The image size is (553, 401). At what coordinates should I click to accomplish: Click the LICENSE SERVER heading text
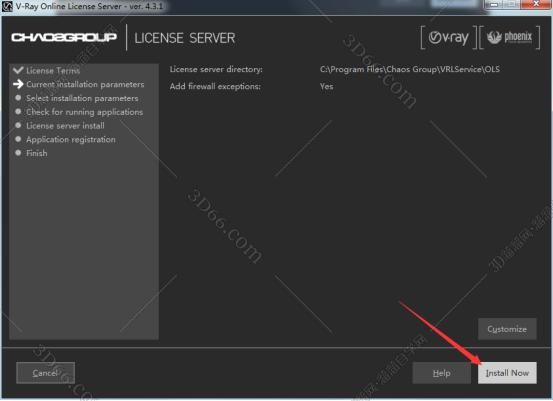[x=185, y=38]
